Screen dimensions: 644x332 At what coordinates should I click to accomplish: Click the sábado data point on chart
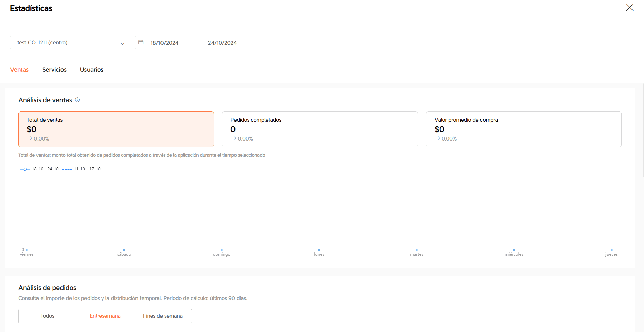pyautogui.click(x=124, y=250)
